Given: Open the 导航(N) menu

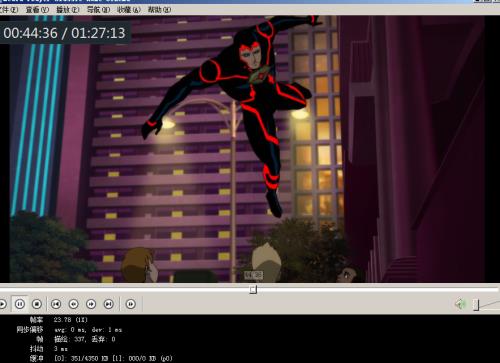Looking at the screenshot, I should [98, 10].
